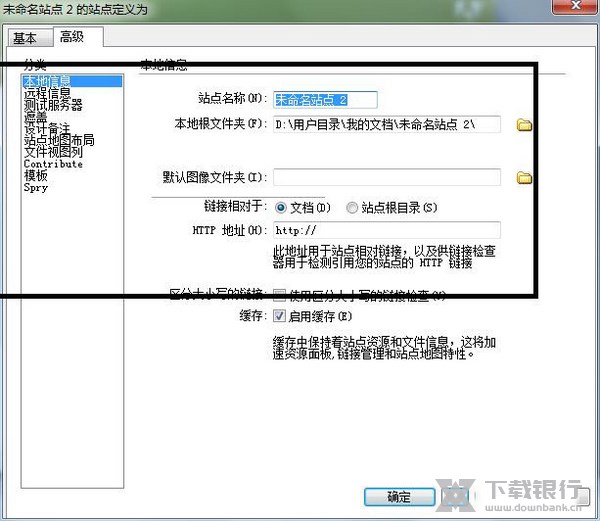Select 本地信息 in the category list
600x521 pixels.
tap(47, 81)
